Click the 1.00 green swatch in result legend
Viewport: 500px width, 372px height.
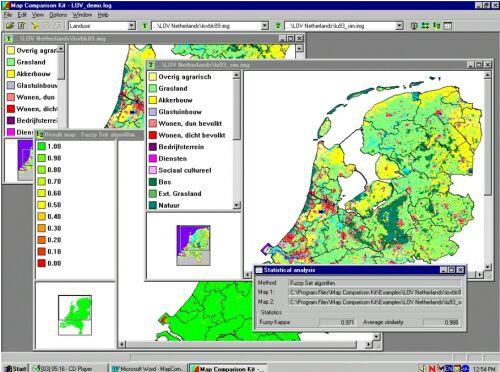pyautogui.click(x=41, y=146)
